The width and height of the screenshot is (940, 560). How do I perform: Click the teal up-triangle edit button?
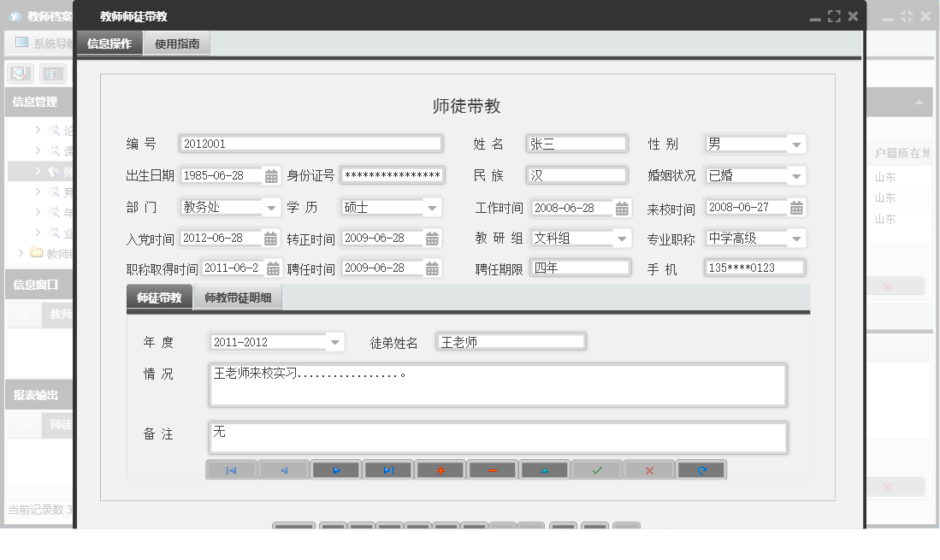click(545, 470)
